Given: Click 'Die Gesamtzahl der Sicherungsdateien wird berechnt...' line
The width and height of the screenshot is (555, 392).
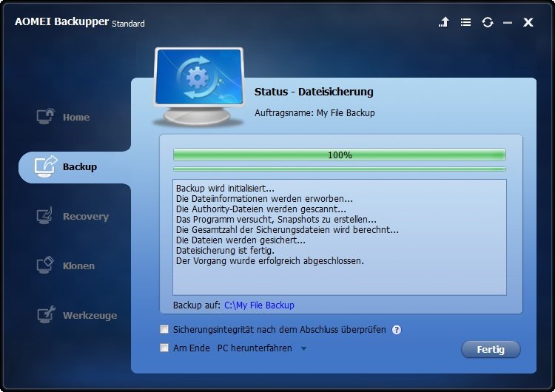Looking at the screenshot, I should tap(287, 230).
